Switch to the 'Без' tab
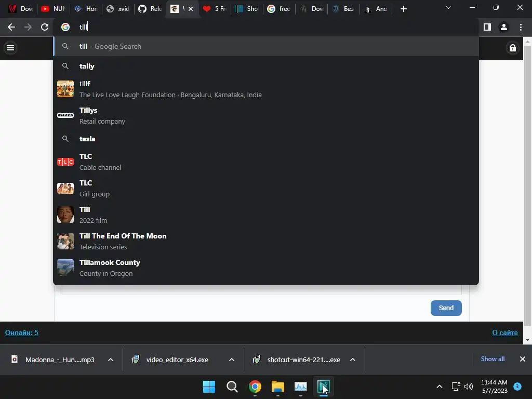Image resolution: width=532 pixels, height=399 pixels. [343, 9]
